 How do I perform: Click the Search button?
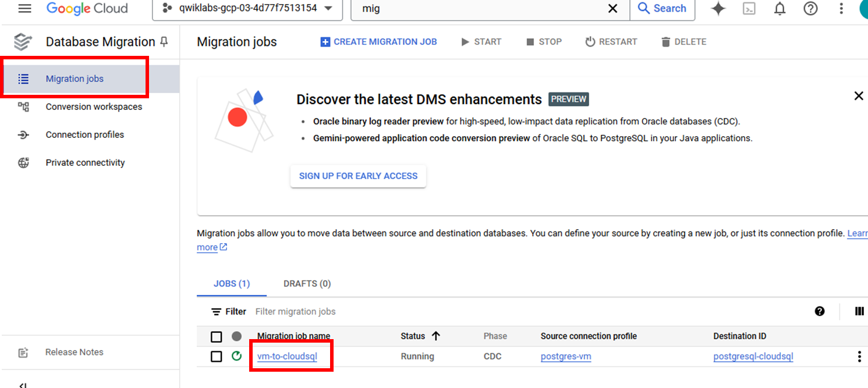pos(662,9)
